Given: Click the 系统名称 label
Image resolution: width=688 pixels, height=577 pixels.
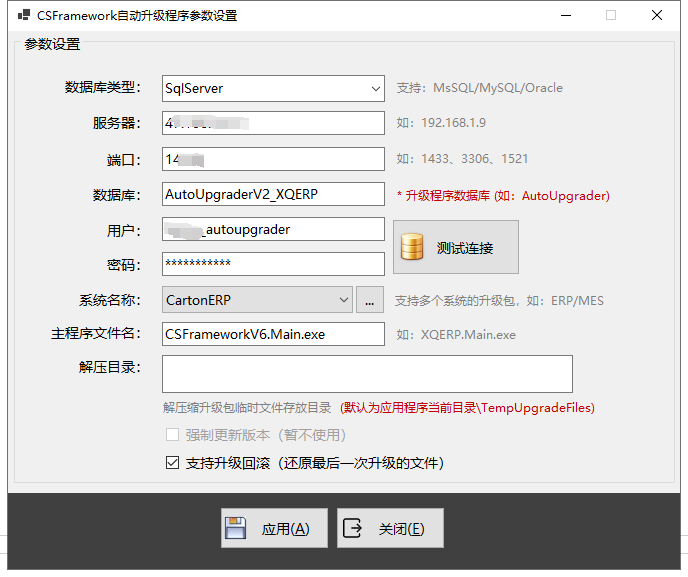Looking at the screenshot, I should pyautogui.click(x=110, y=300).
